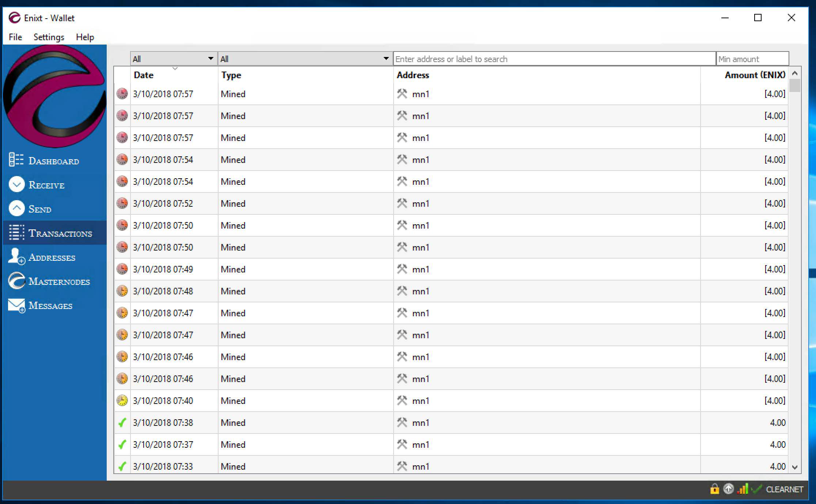Click the Receive arrow icon
This screenshot has height=504, width=816.
coord(16,184)
